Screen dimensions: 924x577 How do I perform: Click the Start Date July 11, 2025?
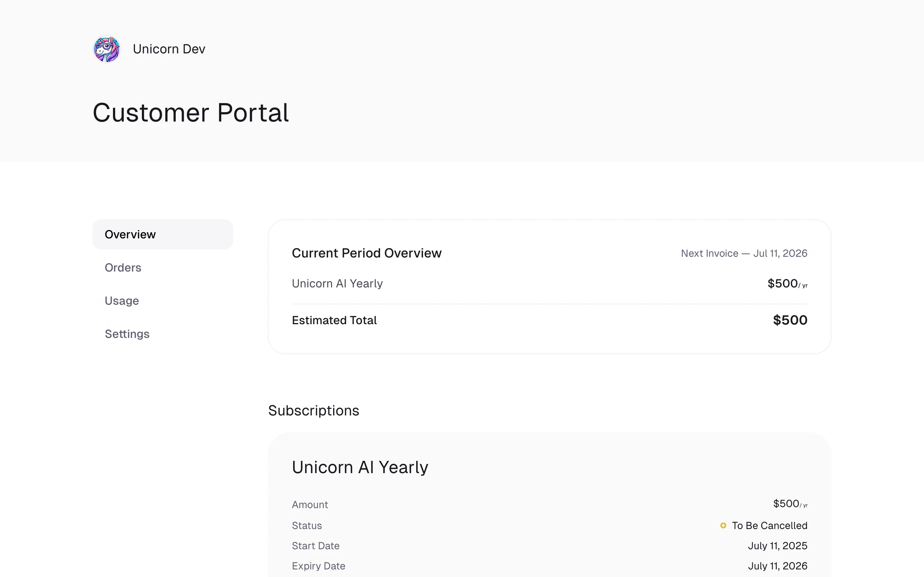click(777, 546)
